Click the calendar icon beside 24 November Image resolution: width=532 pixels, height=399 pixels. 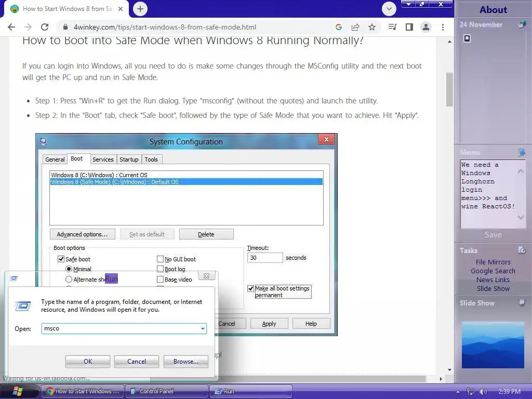[x=522, y=25]
